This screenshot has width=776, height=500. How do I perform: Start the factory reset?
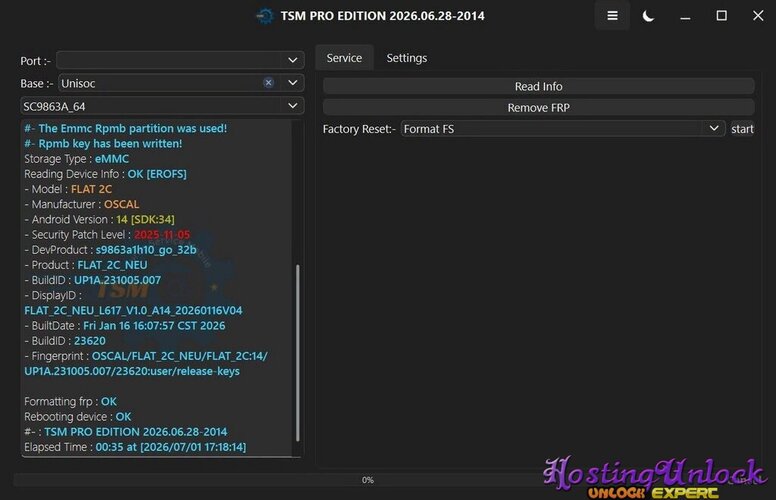[x=742, y=129]
